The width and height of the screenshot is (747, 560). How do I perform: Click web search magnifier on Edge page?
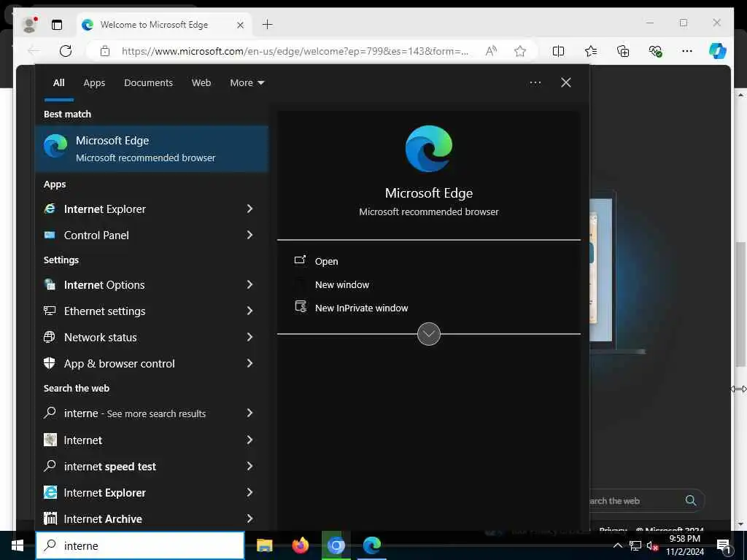click(x=691, y=500)
